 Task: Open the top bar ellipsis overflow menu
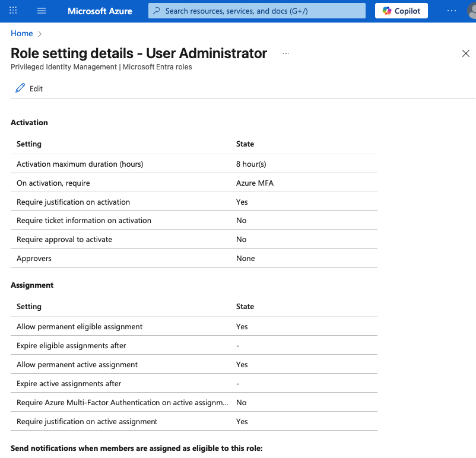[452, 11]
